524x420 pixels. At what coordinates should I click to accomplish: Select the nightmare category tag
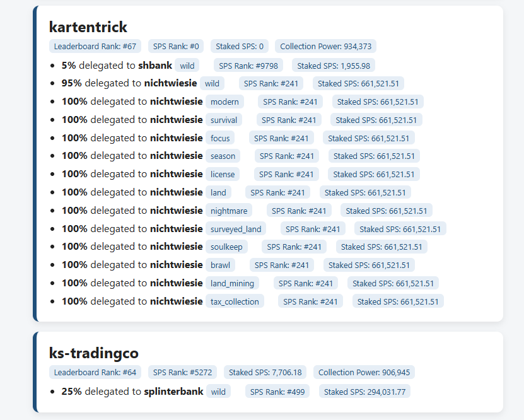(x=230, y=211)
